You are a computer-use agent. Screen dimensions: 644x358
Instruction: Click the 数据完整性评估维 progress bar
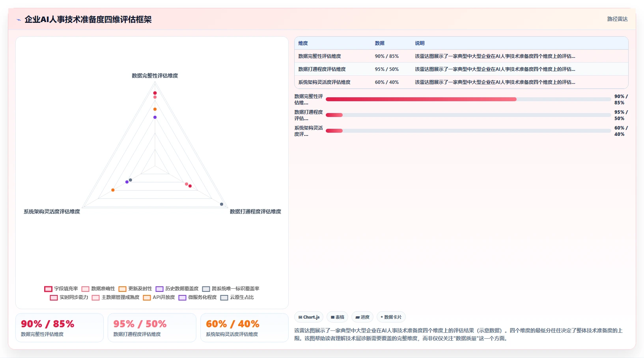pos(468,99)
